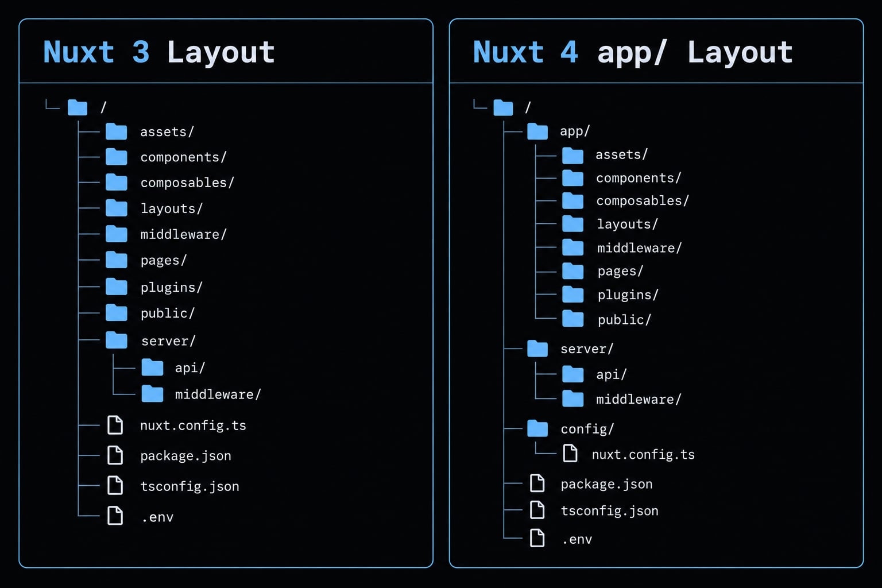
Task: Click the tsconfig.json file icon in Nuxt 3 panel
Action: click(x=115, y=485)
